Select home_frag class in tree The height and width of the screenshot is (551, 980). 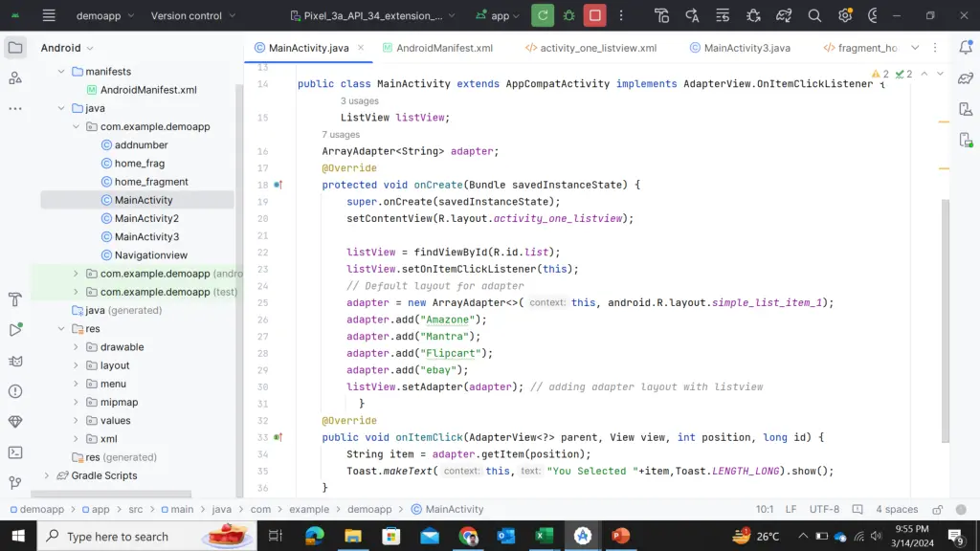pos(140,163)
